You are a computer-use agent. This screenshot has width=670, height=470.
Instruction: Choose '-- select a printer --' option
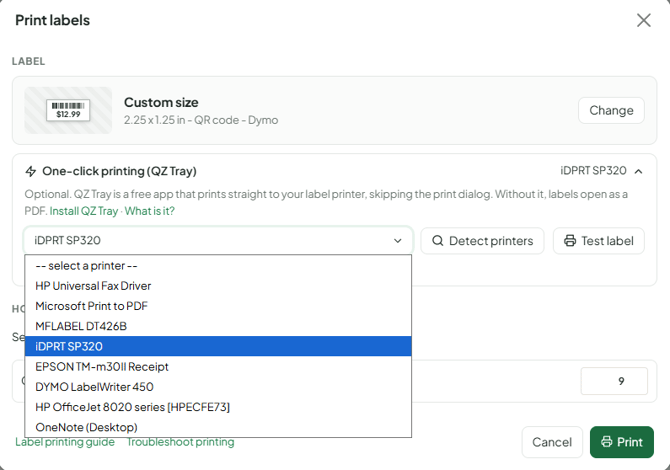pyautogui.click(x=218, y=266)
